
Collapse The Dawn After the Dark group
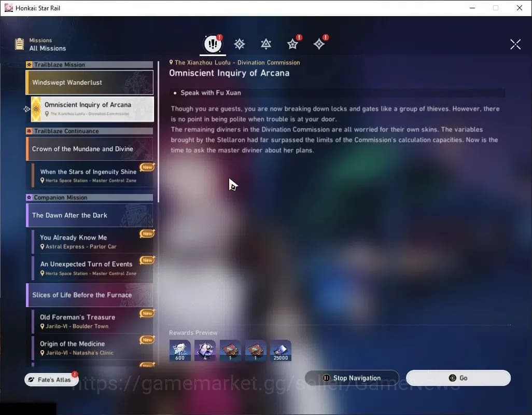pos(90,215)
